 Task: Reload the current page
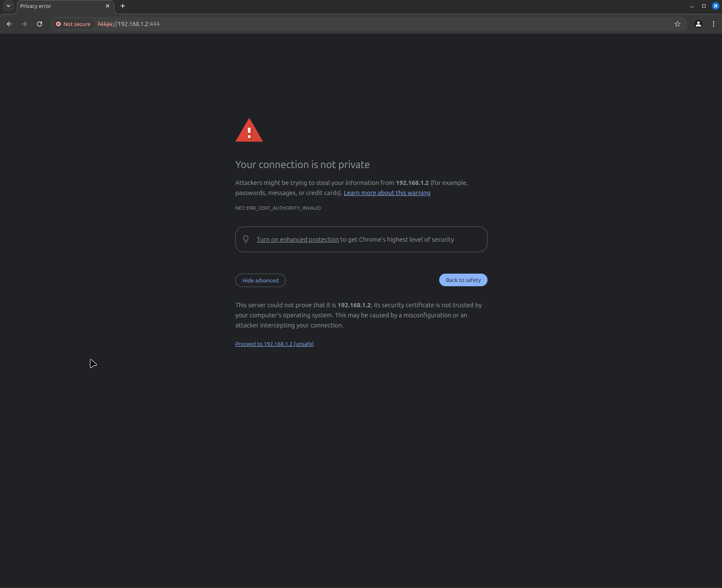(x=40, y=24)
